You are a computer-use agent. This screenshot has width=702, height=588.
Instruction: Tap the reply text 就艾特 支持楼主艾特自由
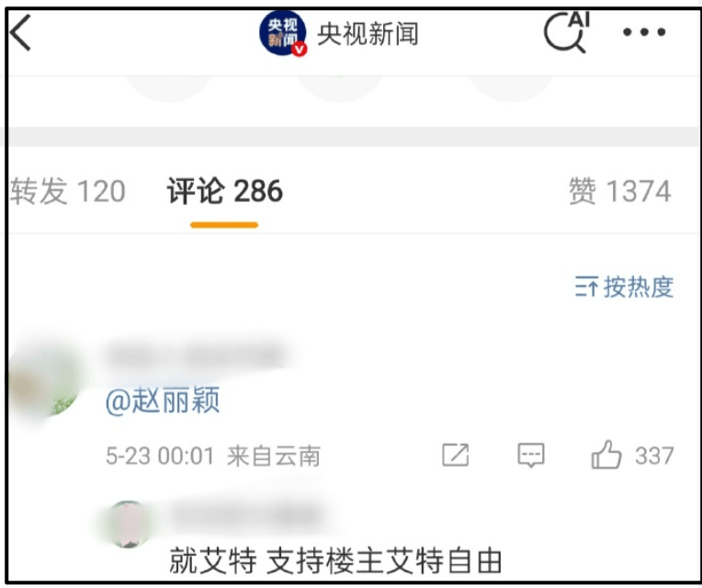pos(335,561)
